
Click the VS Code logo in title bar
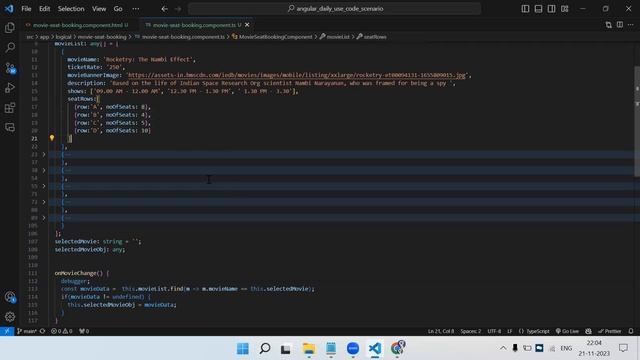point(9,9)
